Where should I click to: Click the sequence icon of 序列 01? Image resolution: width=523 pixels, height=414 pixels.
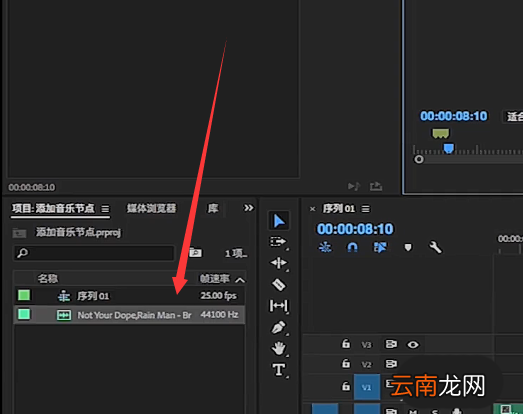tap(64, 296)
